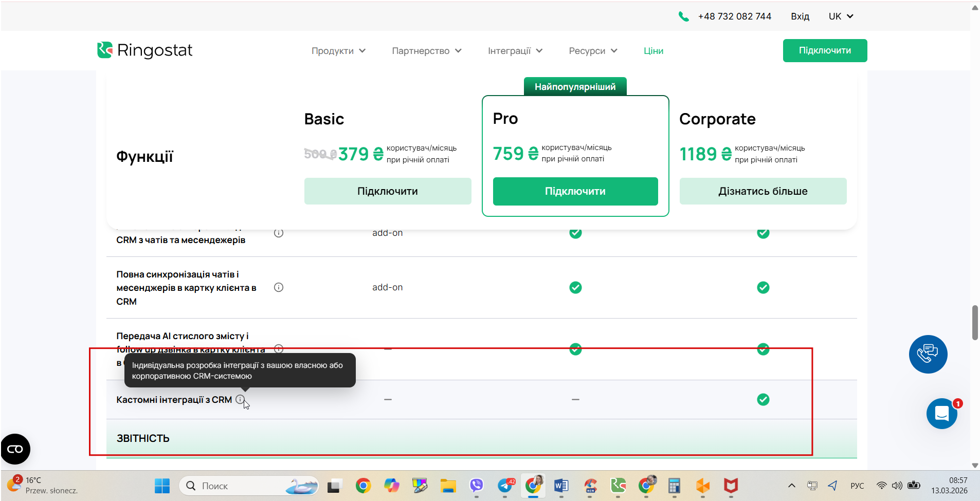This screenshot has height=501, width=980.
Task: Go to the Ціни page
Action: coord(654,51)
